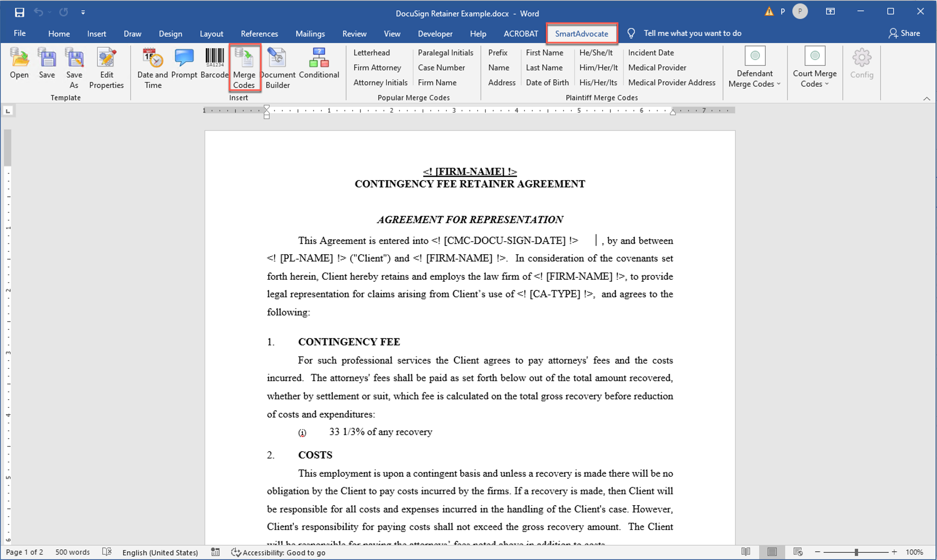
Task: Insert the Medical Provider Address merge code
Action: (x=672, y=83)
